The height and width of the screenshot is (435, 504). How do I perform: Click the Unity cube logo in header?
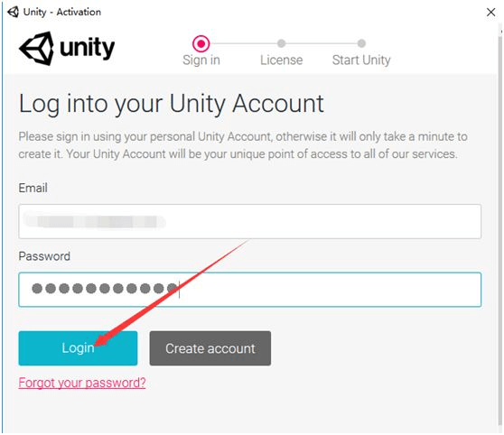click(37, 49)
